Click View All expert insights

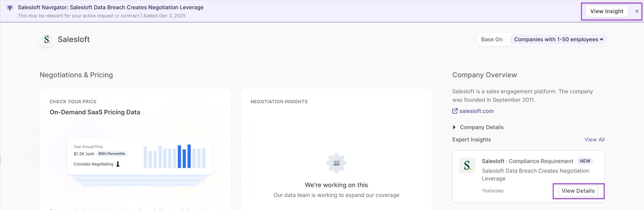pos(594,139)
